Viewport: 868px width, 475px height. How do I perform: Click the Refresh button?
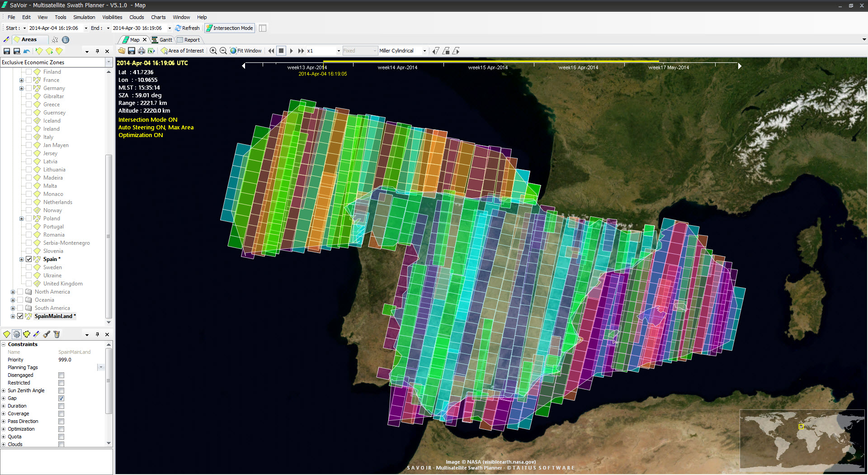tap(187, 28)
